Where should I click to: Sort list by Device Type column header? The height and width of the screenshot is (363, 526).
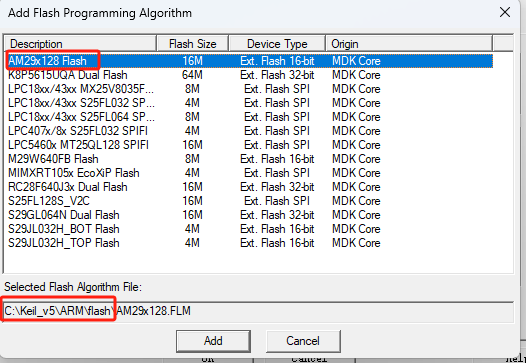[x=277, y=44]
